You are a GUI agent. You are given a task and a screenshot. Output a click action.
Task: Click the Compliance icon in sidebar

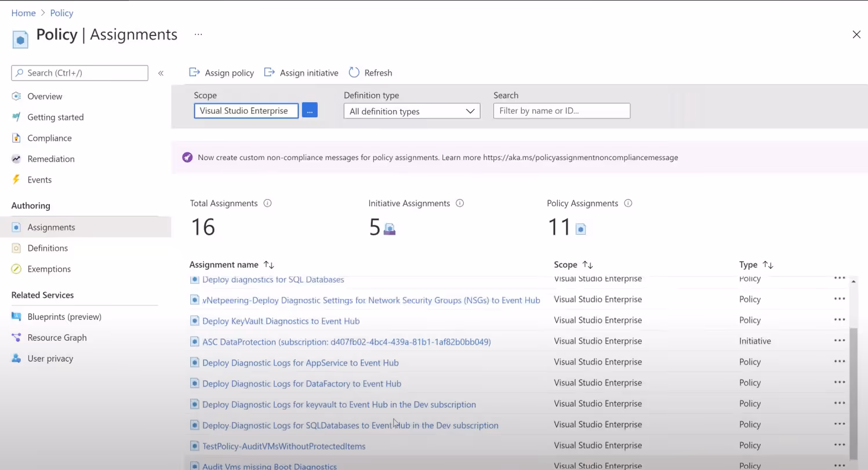pyautogui.click(x=16, y=138)
